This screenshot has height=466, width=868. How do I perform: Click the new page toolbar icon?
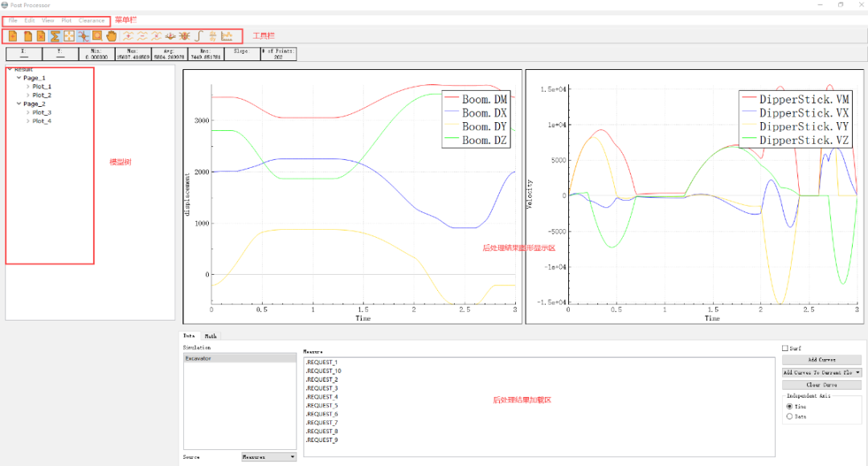[x=13, y=36]
